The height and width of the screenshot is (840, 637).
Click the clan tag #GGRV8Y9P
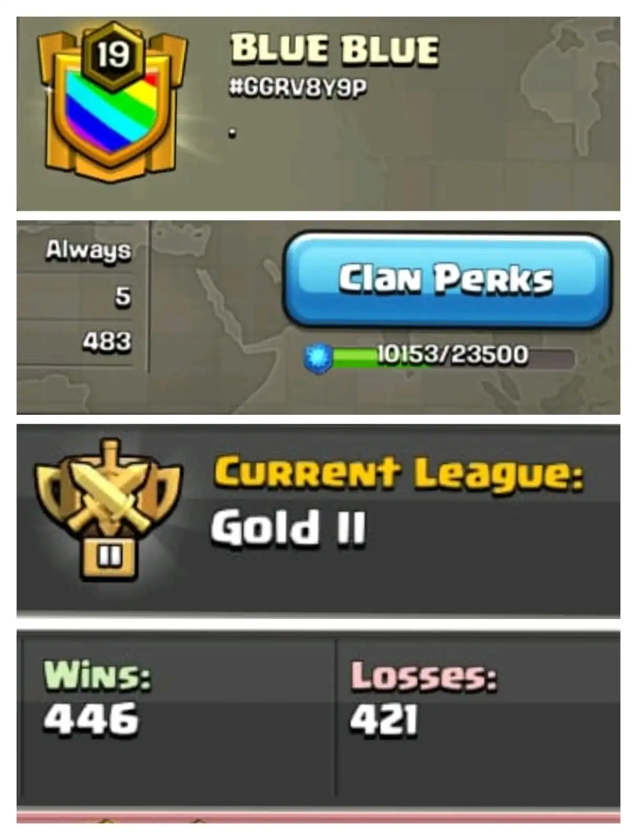(x=298, y=87)
